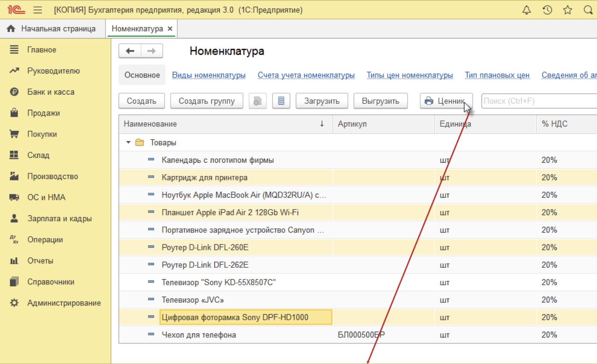
Task: Close the Номенклатура tab
Action: coord(170,29)
